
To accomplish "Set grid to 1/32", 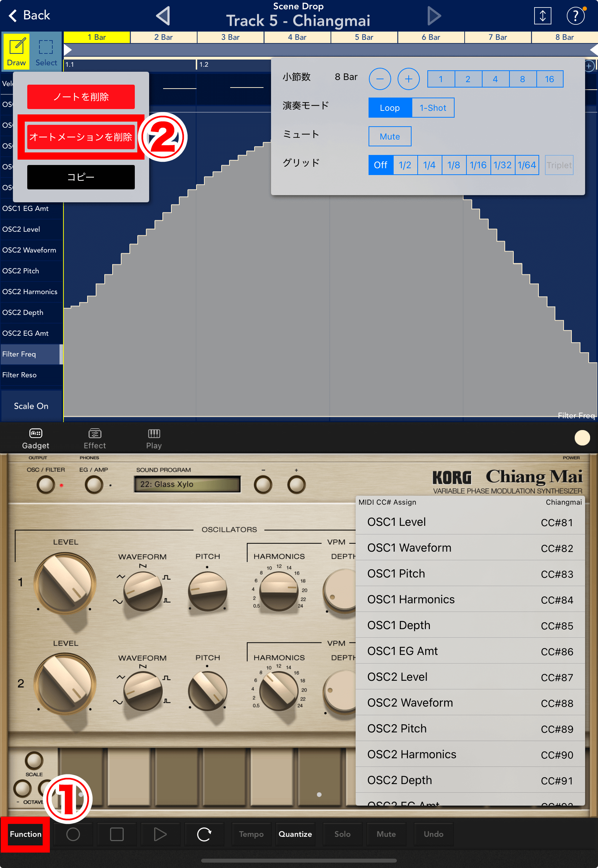I will (x=502, y=165).
